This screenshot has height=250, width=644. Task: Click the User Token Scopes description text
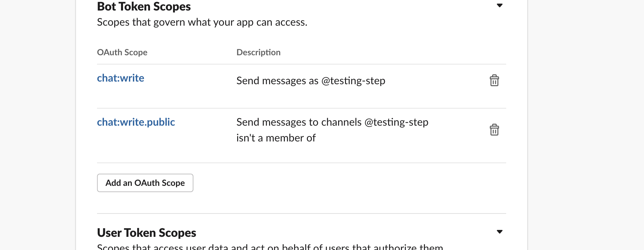pos(270,247)
